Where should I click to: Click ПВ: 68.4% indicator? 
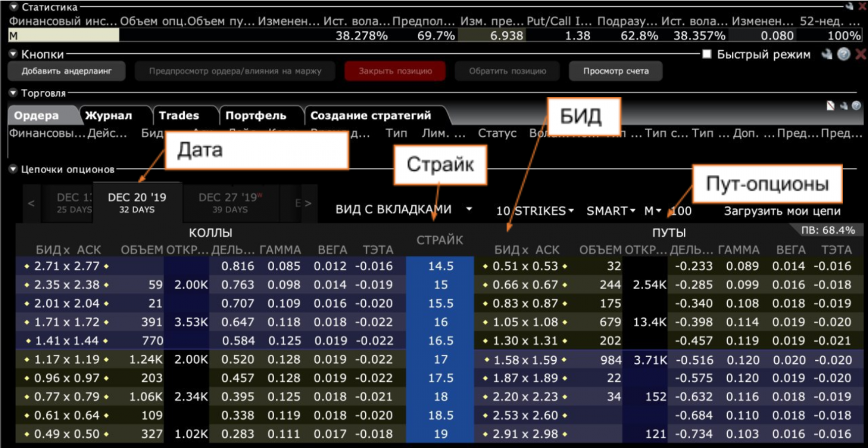(x=828, y=230)
